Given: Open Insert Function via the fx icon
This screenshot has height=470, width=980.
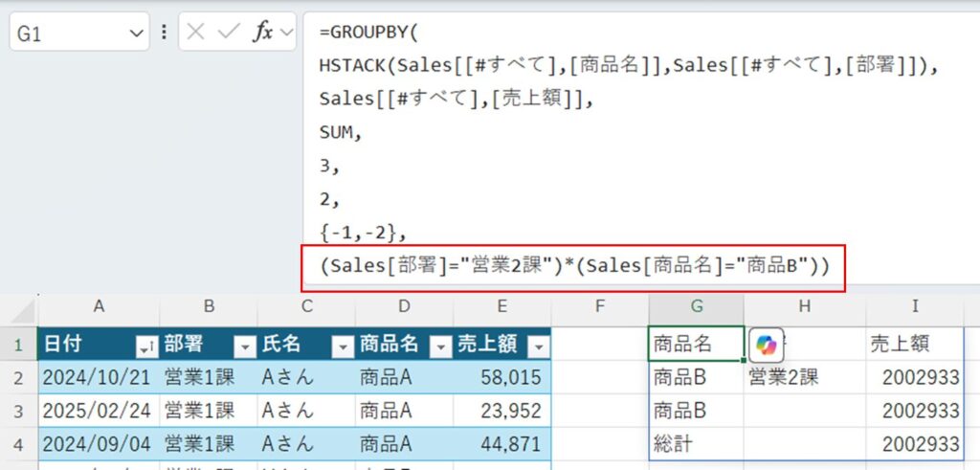Looking at the screenshot, I should (x=262, y=32).
